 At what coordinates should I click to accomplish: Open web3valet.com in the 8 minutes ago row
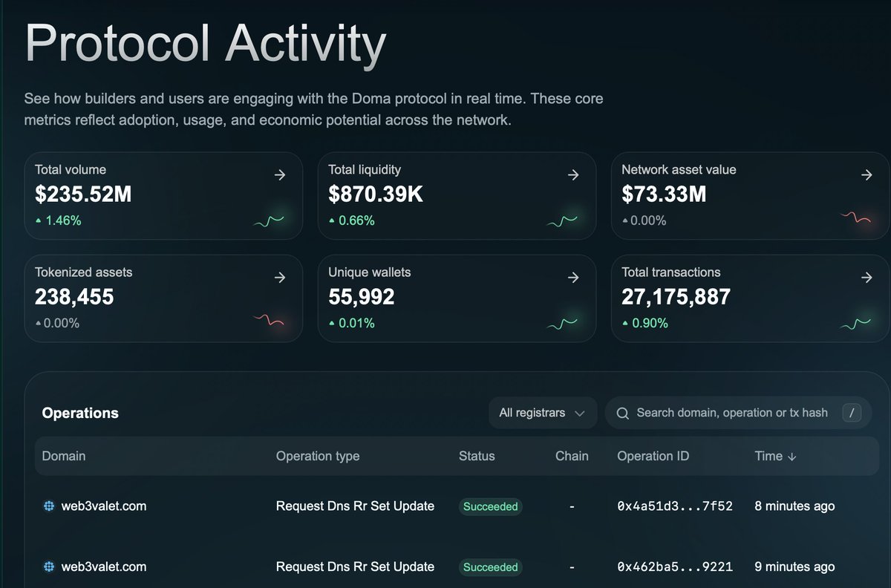pyautogui.click(x=103, y=506)
